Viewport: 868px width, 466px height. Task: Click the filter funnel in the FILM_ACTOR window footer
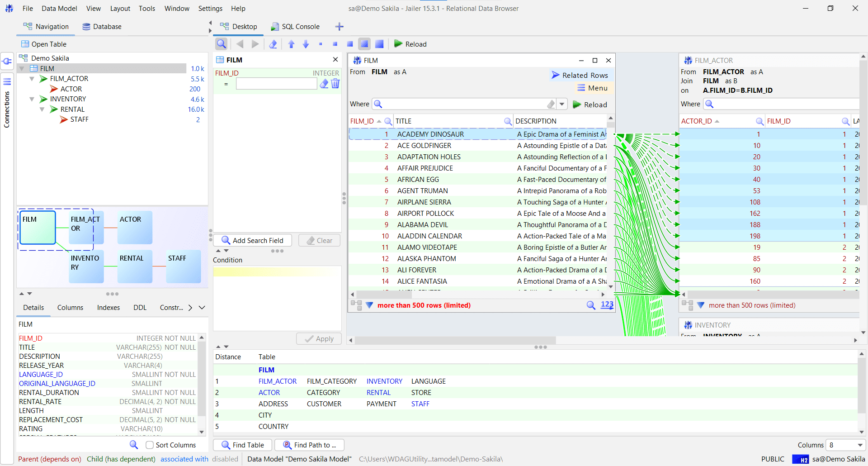(x=701, y=305)
